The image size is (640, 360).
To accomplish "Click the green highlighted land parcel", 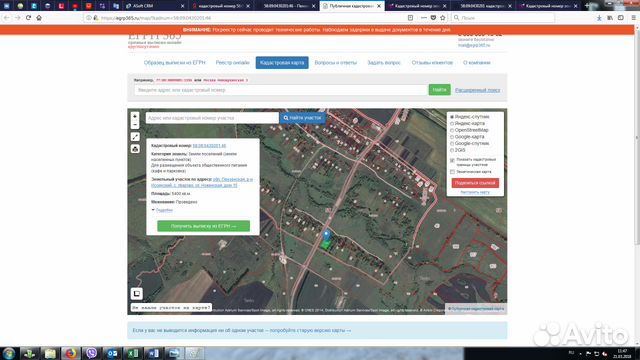I will [325, 244].
